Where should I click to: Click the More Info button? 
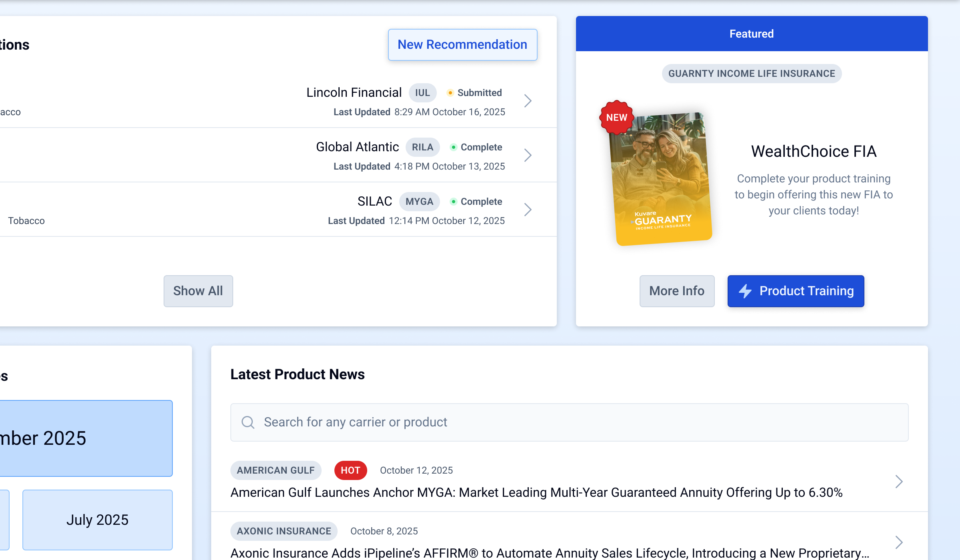(x=677, y=291)
